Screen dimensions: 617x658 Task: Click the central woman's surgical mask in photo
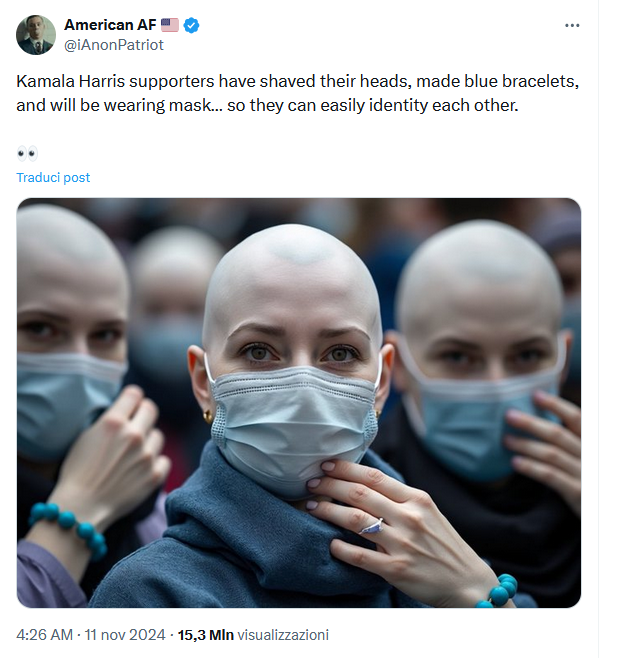click(x=295, y=426)
